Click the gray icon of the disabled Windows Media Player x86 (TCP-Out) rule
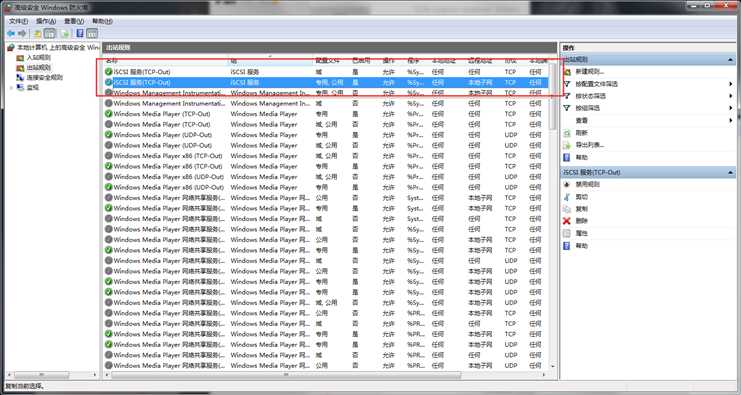Image resolution: width=741 pixels, height=395 pixels. [x=109, y=155]
